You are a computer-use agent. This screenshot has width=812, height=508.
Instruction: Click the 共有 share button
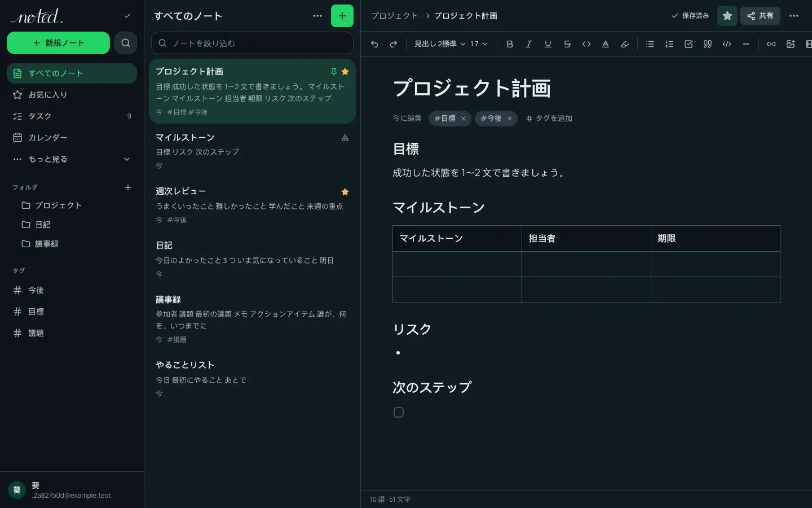(760, 16)
